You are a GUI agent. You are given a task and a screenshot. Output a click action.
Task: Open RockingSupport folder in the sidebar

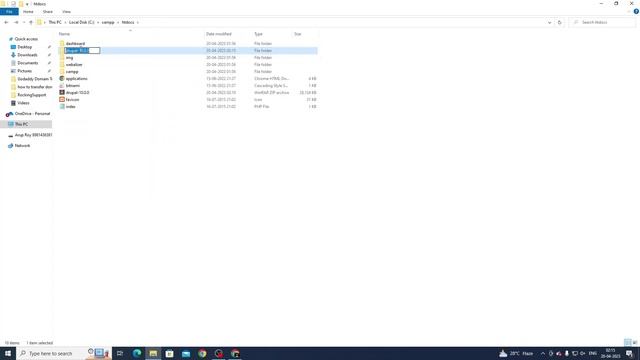[31, 95]
